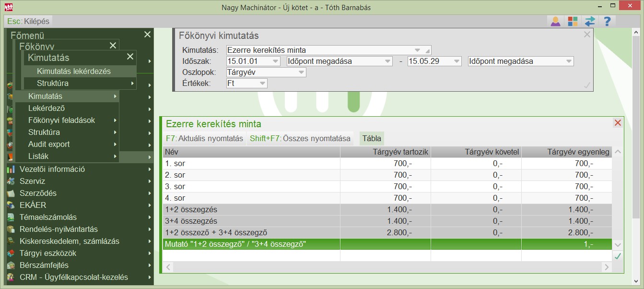Screen dimensions: 644x289
Task: Open the start date 15.01.01 dropdown
Action: coord(275,61)
